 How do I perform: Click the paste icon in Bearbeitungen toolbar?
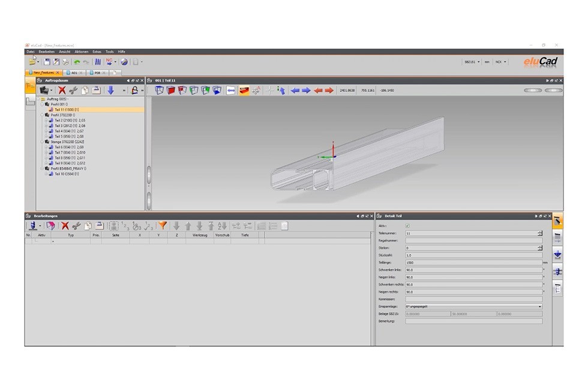(99, 226)
